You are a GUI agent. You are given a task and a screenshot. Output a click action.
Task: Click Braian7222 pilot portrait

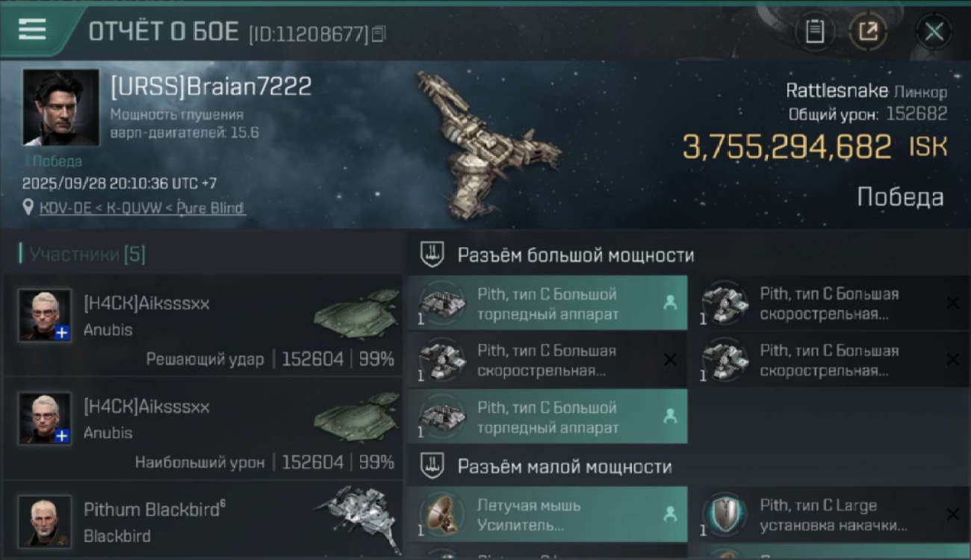[x=61, y=107]
